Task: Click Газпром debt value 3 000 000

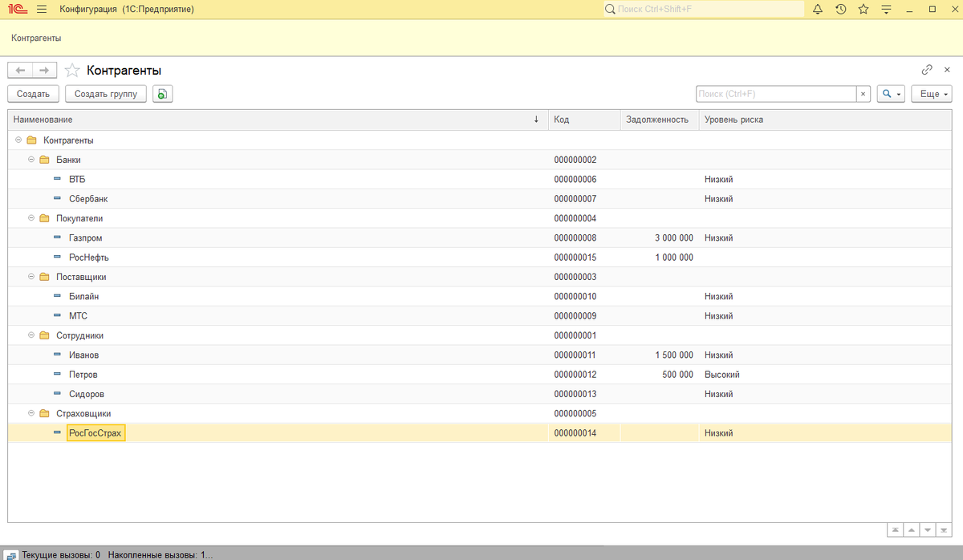Action: (674, 238)
